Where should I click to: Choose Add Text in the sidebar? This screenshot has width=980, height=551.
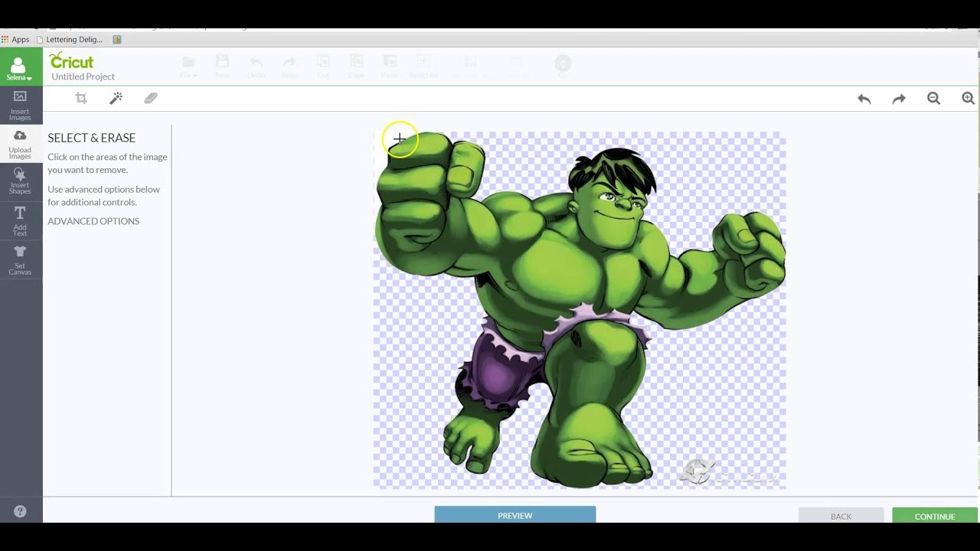[x=21, y=220]
